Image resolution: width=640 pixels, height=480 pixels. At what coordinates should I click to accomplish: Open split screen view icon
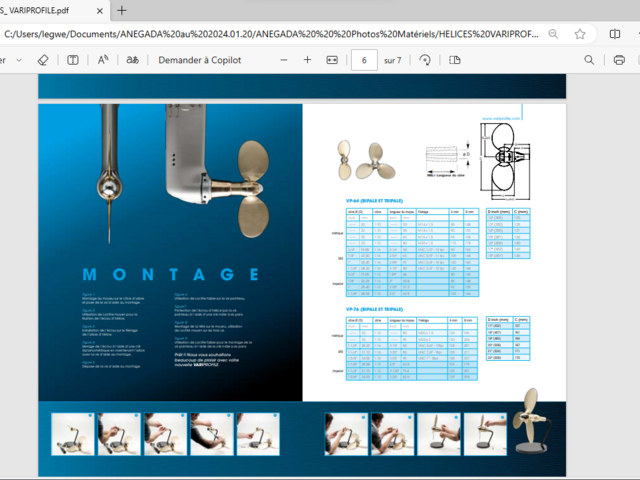pyautogui.click(x=615, y=34)
